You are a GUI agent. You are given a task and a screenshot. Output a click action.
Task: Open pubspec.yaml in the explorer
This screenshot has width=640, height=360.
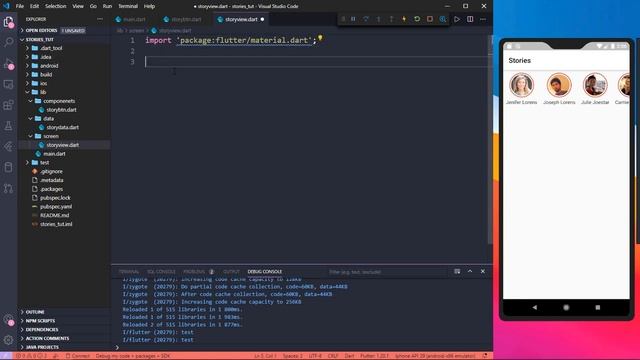(x=56, y=207)
